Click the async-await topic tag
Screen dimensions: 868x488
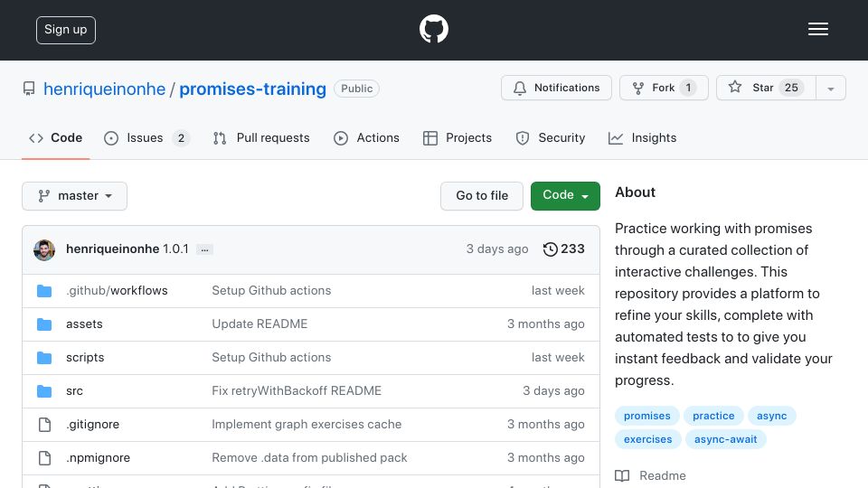coord(726,439)
